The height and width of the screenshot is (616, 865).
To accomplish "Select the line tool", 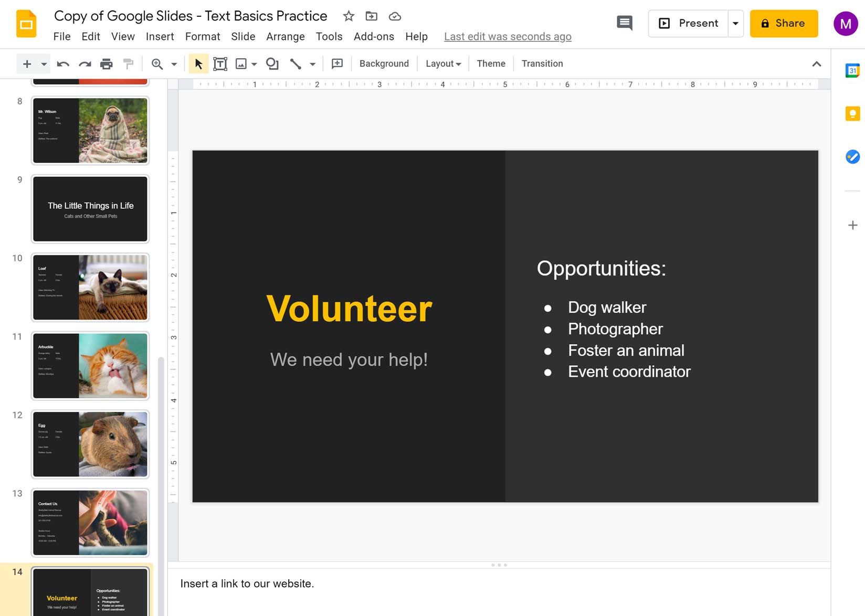I will tap(296, 63).
